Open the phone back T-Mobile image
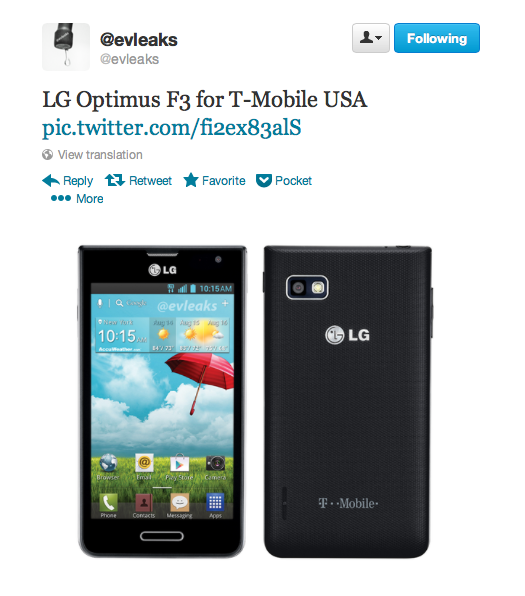 pyautogui.click(x=348, y=402)
